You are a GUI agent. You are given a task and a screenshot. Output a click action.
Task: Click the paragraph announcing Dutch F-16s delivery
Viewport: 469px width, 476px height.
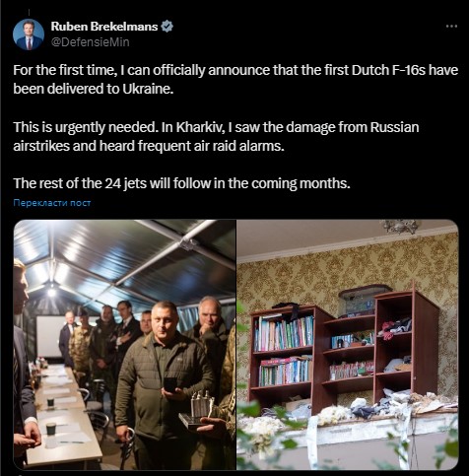235,80
